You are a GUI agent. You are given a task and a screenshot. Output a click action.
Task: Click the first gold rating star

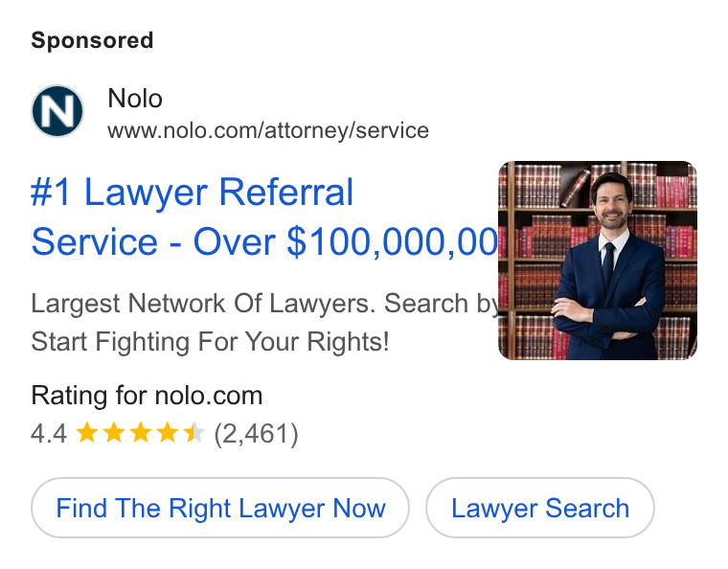click(x=87, y=433)
